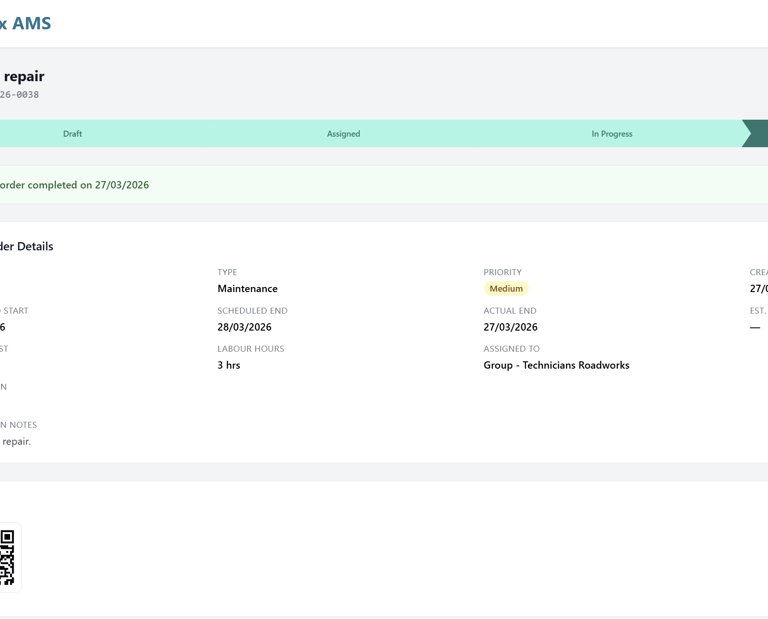Click the Assigned stage in progress bar
The width and height of the screenshot is (768, 619).
343,134
